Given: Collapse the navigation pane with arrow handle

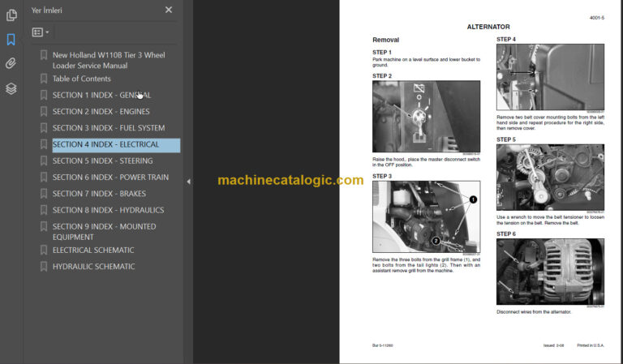Looking at the screenshot, I should [x=188, y=182].
